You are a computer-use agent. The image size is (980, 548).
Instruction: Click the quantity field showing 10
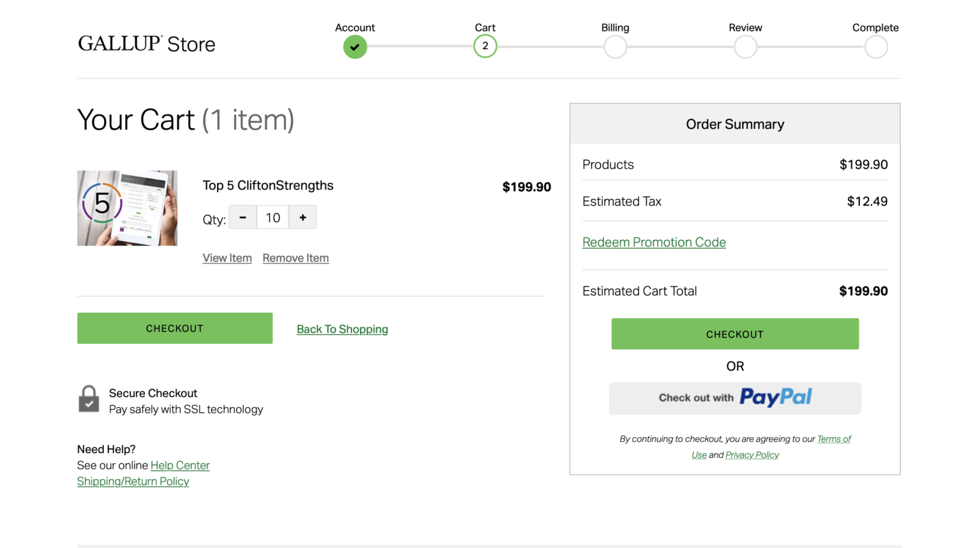(x=273, y=218)
